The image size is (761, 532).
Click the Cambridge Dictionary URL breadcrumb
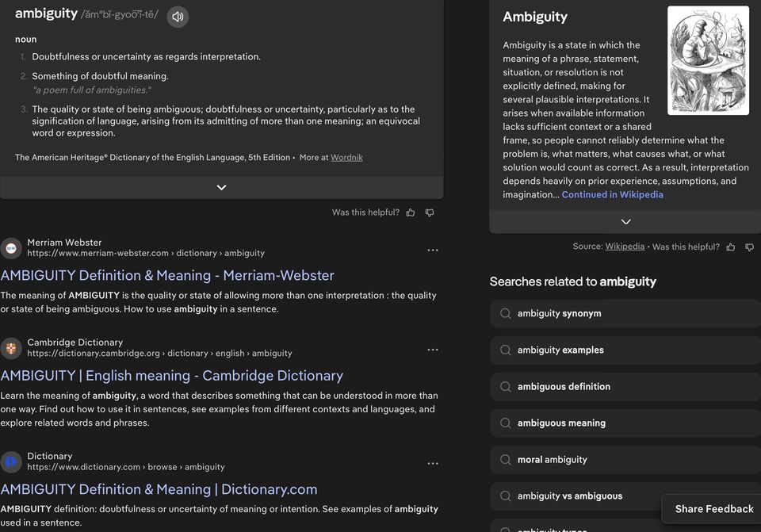point(159,353)
